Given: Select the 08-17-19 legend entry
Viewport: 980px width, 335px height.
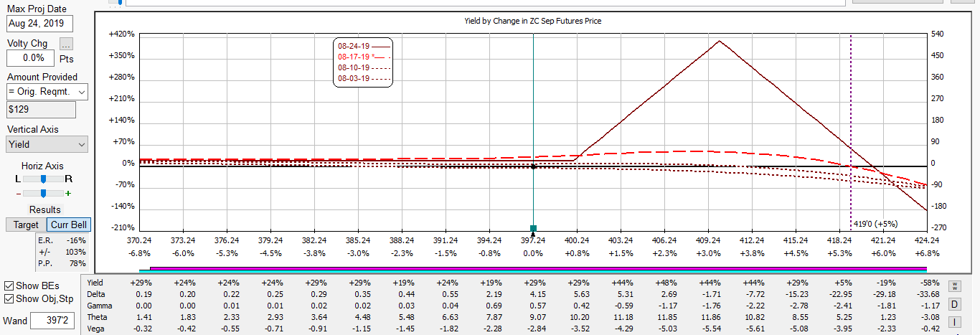Looking at the screenshot, I should coord(363,57).
